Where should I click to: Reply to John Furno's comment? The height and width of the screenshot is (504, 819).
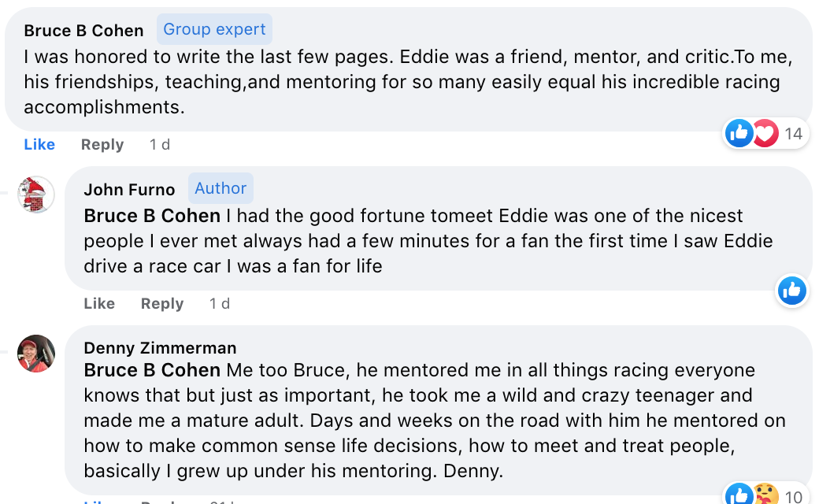(x=162, y=304)
